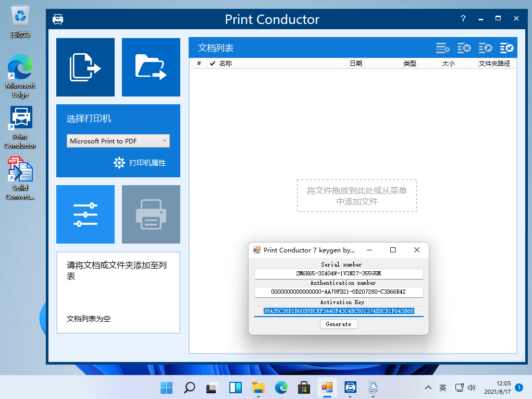Image resolution: width=532 pixels, height=399 pixels.
Task: Click the keygen window title icon
Action: pos(257,250)
